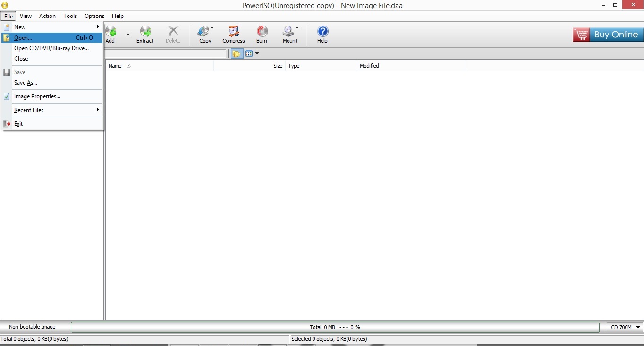Expand the Recent Files submenu
This screenshot has width=644, height=346.
point(52,110)
